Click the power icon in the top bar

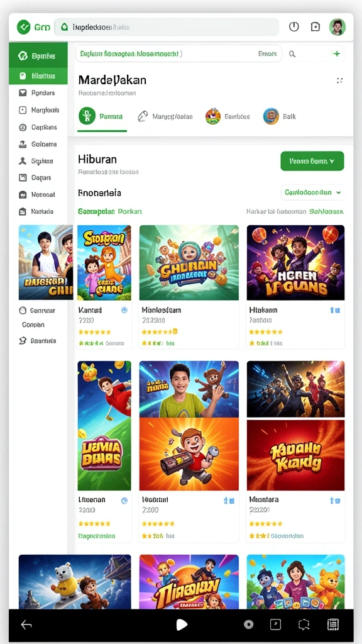[x=294, y=26]
